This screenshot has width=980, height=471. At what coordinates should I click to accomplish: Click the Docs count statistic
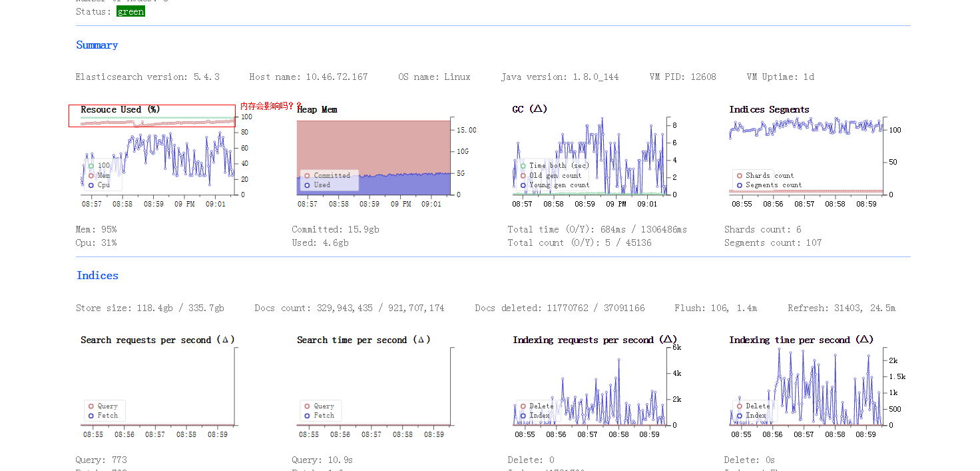(350, 308)
